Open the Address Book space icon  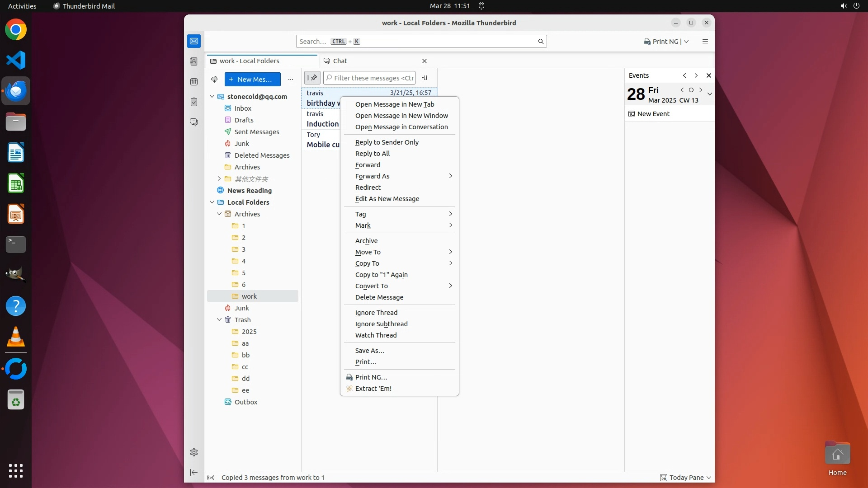(194, 61)
